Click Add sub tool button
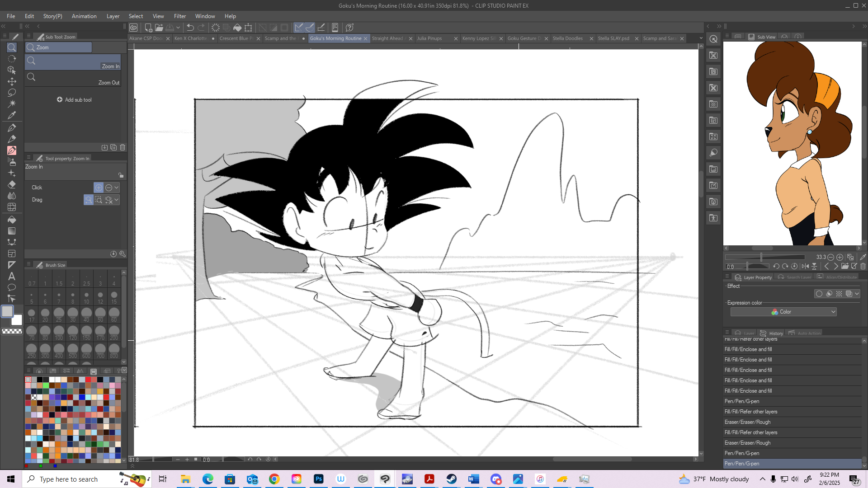868x488 pixels. (74, 100)
